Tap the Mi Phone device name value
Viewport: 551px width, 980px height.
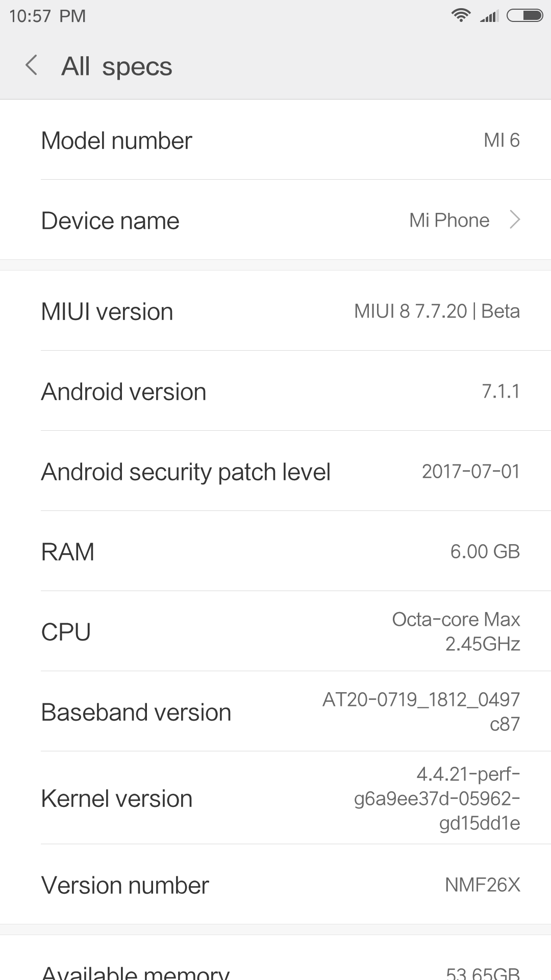tap(449, 220)
